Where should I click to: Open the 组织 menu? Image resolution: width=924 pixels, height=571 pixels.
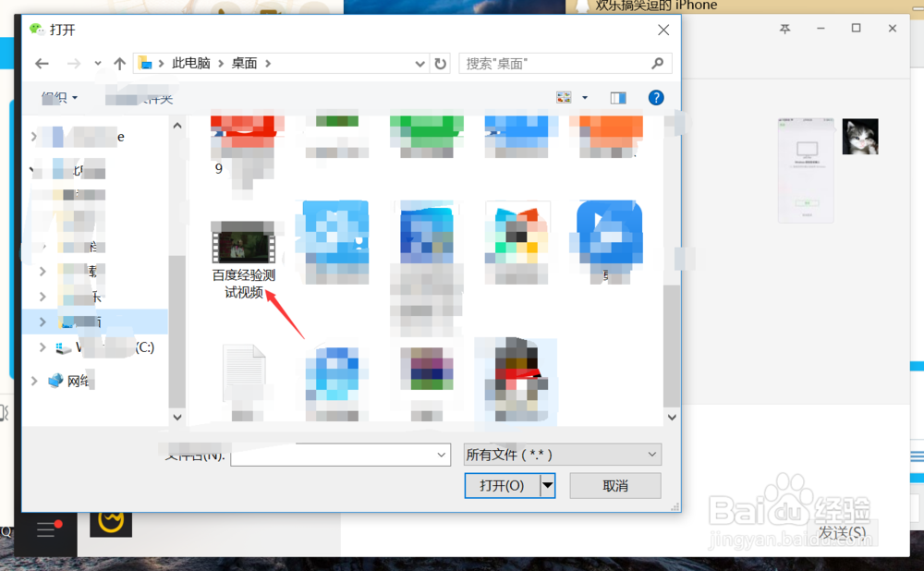tap(59, 98)
